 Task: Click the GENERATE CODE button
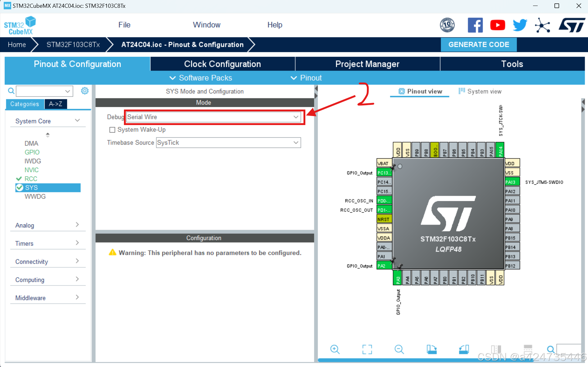[x=478, y=44]
